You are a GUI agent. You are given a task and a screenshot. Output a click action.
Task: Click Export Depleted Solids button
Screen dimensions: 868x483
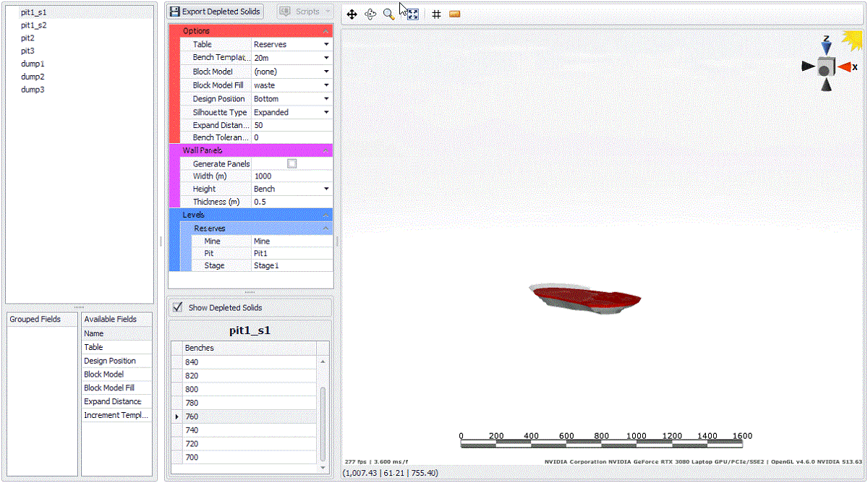pyautogui.click(x=216, y=12)
